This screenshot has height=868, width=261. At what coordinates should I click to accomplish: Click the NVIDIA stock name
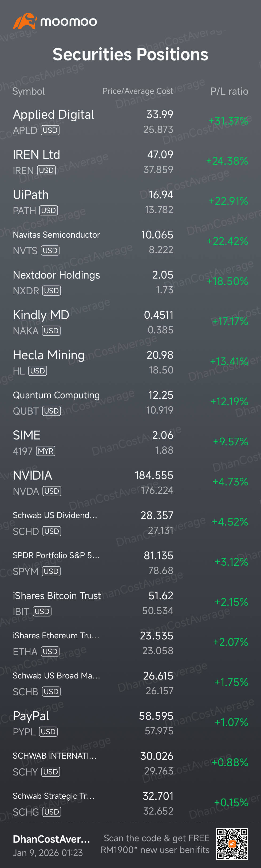point(33,475)
